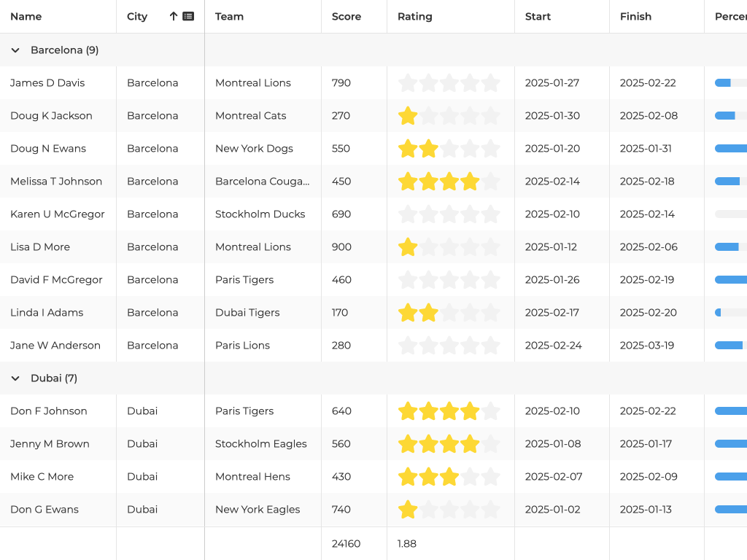Click the Start column header
The image size is (747, 560).
click(x=538, y=16)
